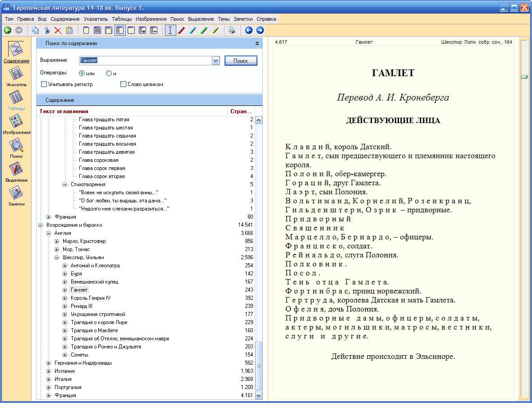Open the Поиск sidebar panel
This screenshot has height=403, width=532.
pyautogui.click(x=16, y=148)
